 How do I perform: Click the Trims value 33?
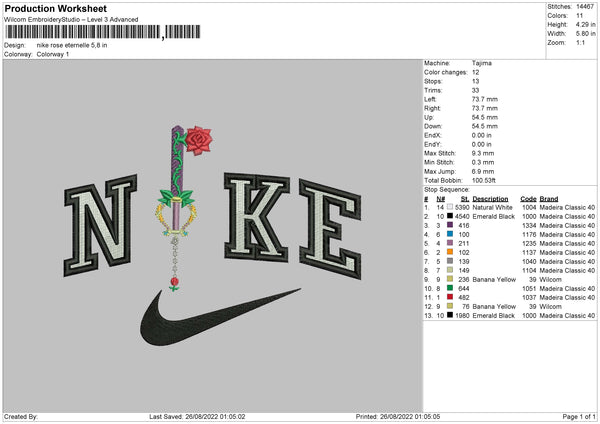[x=475, y=90]
